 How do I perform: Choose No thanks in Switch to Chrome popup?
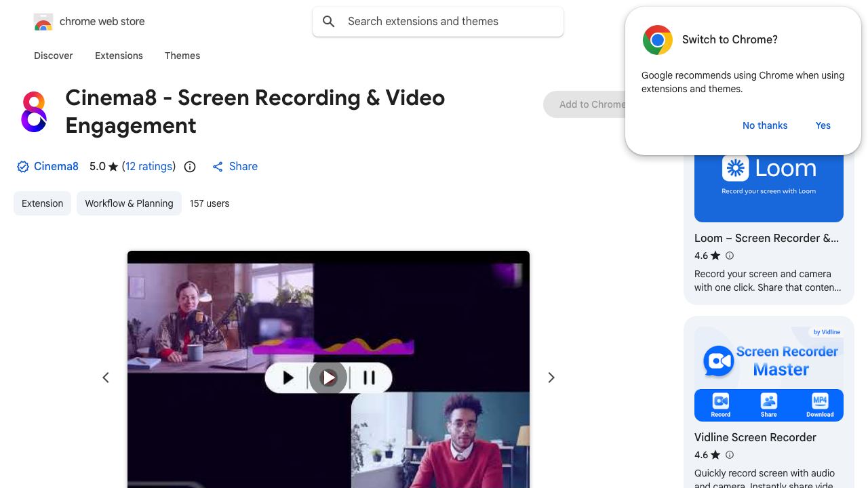point(765,125)
